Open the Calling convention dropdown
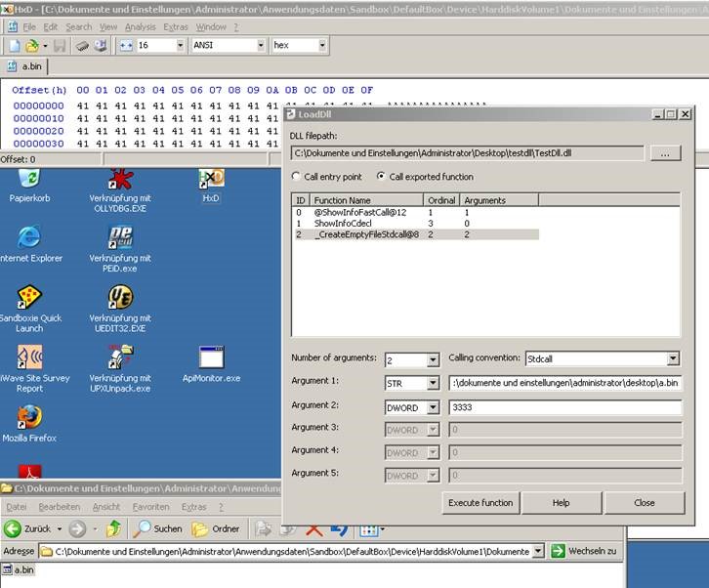Image resolution: width=709 pixels, height=588 pixels. 673,358
